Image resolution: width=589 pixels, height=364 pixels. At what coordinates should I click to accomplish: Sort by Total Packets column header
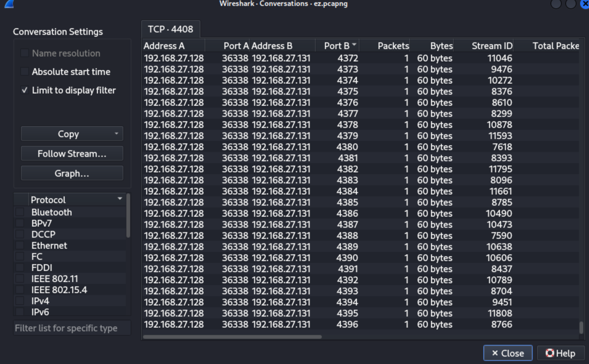point(547,46)
